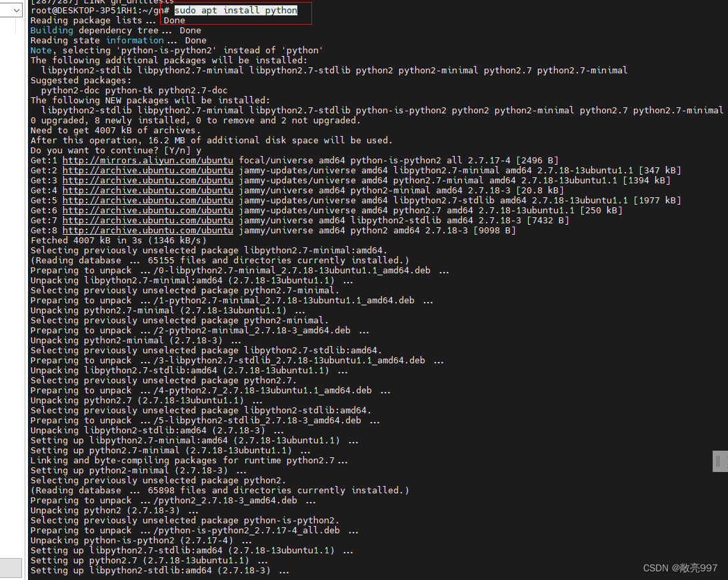Click the 'Setting up python2-minimal (2.7.18-3)' line

click(138, 471)
